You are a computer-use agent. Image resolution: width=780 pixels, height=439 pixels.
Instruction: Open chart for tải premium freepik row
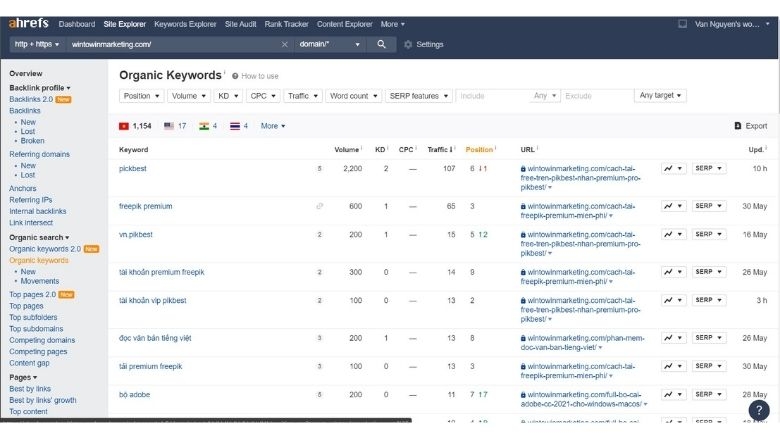pyautogui.click(x=673, y=366)
